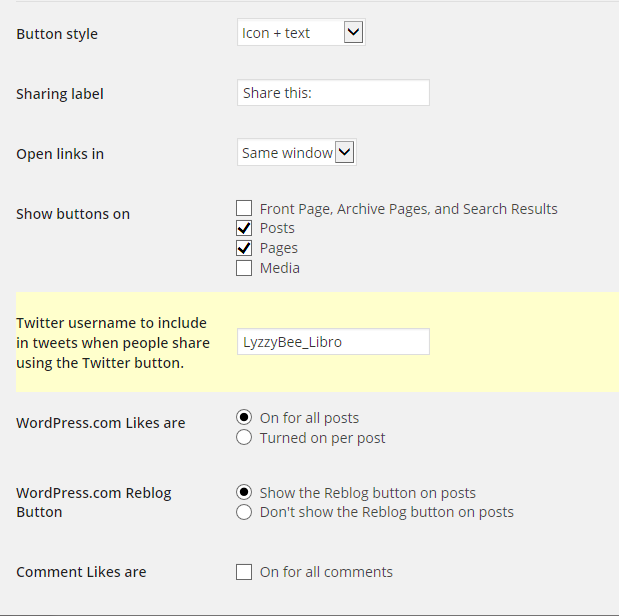This screenshot has height=616, width=619.
Task: Click the Button style dropdown arrow
Action: click(353, 33)
